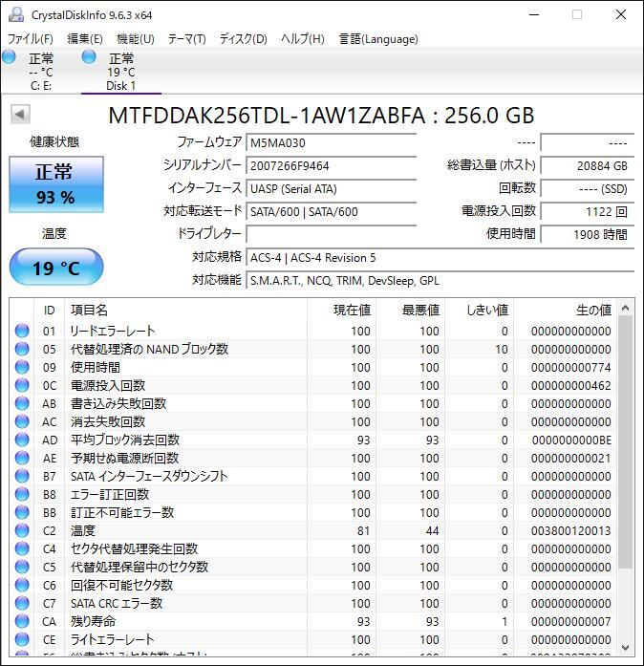Open the ヘルプ(H) menu
This screenshot has width=644, height=666.
(303, 39)
